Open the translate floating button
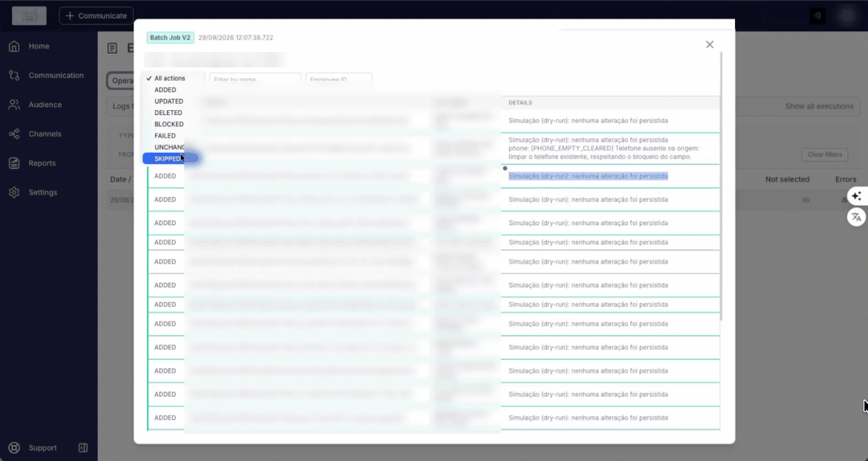The image size is (868, 461). click(856, 216)
